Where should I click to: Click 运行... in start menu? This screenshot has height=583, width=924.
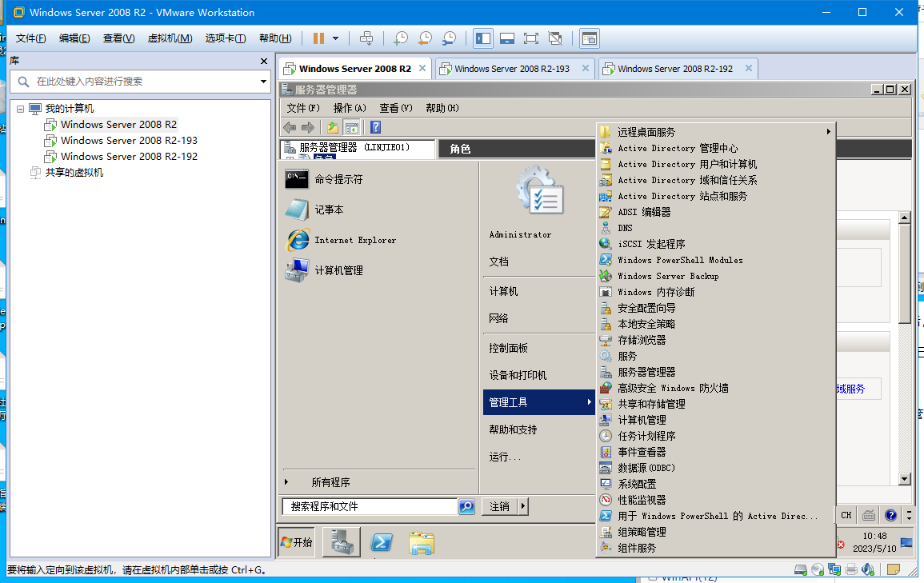[x=505, y=457]
